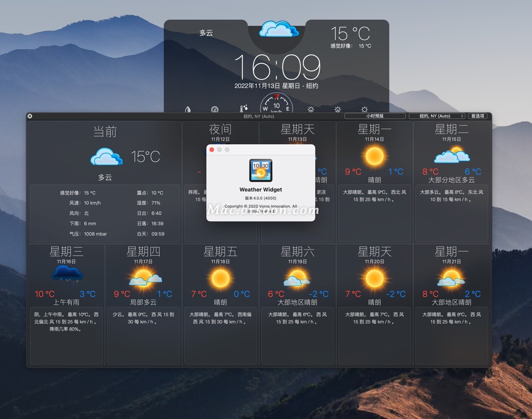Click the dew point thermometer icon
The width and height of the screenshot is (532, 419).
point(244,109)
